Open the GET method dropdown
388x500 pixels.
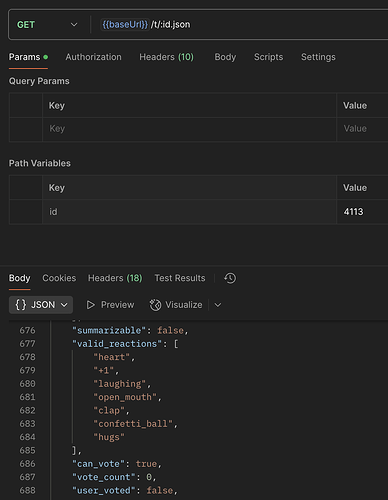[x=47, y=25]
